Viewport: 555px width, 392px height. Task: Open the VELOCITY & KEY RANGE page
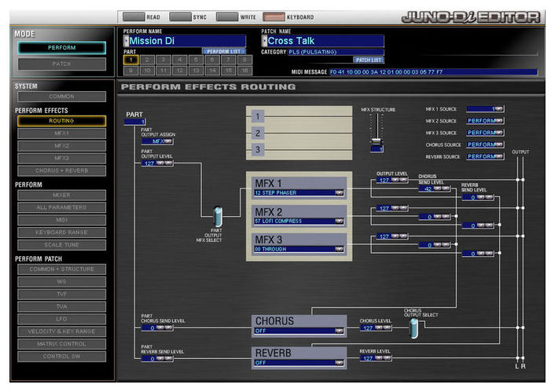[62, 332]
